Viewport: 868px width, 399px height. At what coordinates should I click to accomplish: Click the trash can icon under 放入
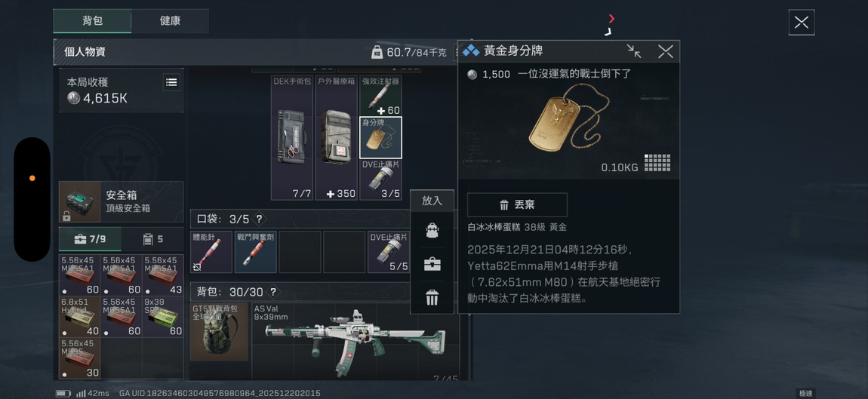(x=432, y=298)
